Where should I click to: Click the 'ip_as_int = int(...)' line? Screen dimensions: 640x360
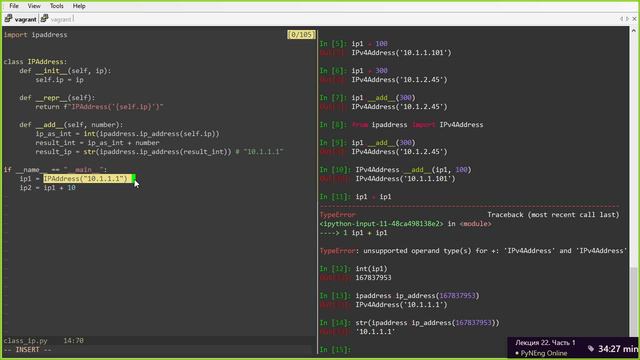pyautogui.click(x=127, y=133)
